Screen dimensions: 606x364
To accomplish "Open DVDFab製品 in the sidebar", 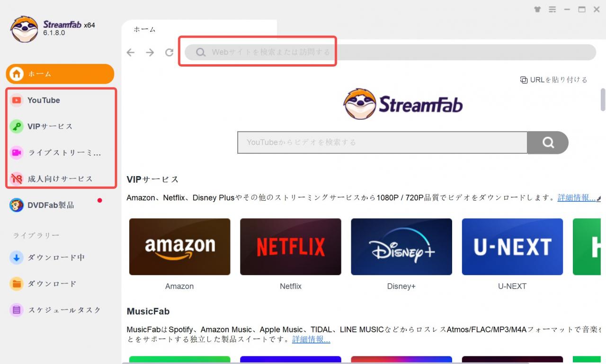I will click(x=60, y=205).
